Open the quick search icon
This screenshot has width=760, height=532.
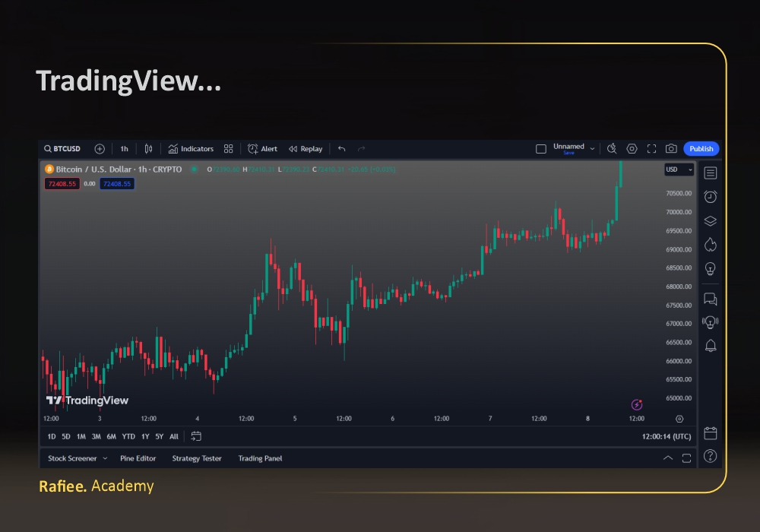(612, 148)
